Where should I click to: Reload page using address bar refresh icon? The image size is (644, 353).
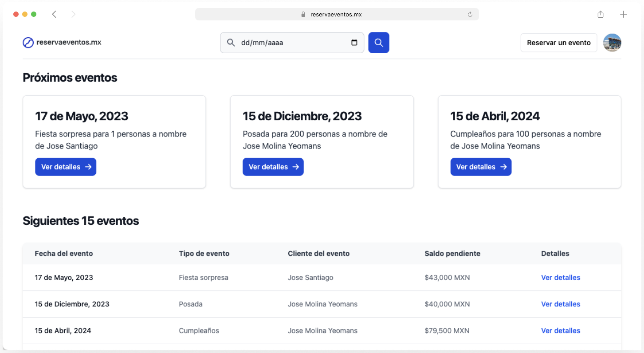click(470, 14)
